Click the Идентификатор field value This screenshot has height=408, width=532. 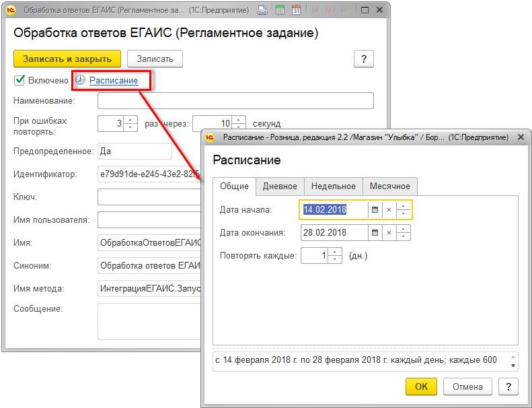pos(149,174)
